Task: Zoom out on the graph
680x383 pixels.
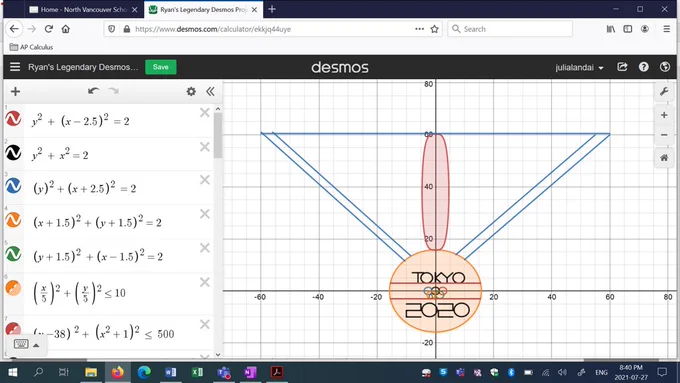Action: pyautogui.click(x=664, y=135)
